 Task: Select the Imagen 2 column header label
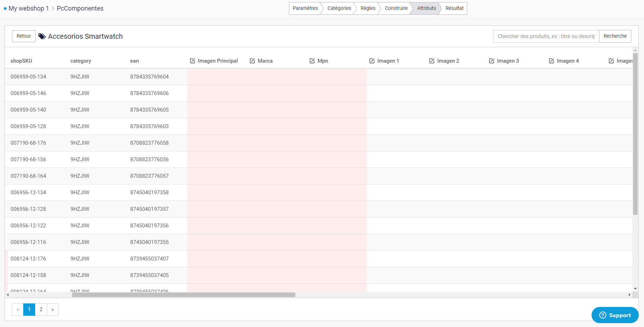tap(448, 61)
